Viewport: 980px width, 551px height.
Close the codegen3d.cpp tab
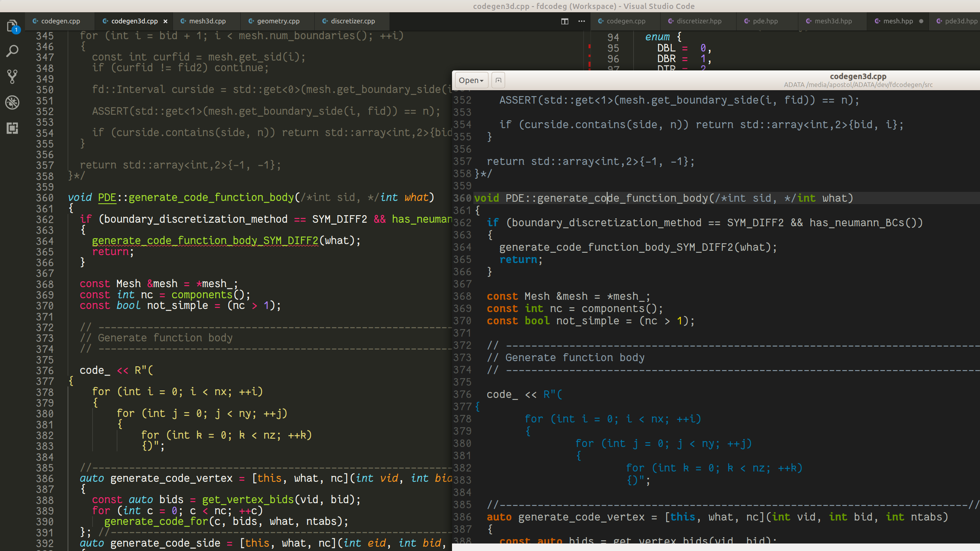pyautogui.click(x=165, y=21)
